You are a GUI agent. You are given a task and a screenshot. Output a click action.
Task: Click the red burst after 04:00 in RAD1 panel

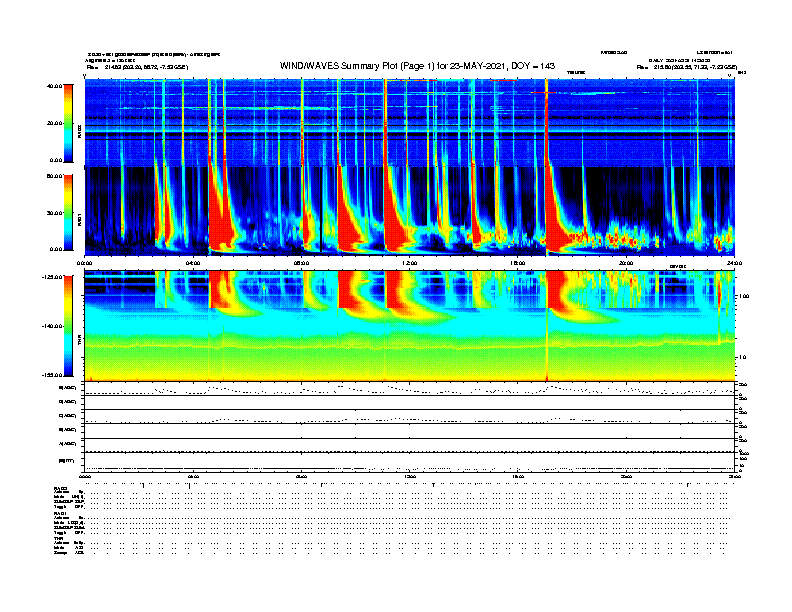click(220, 217)
